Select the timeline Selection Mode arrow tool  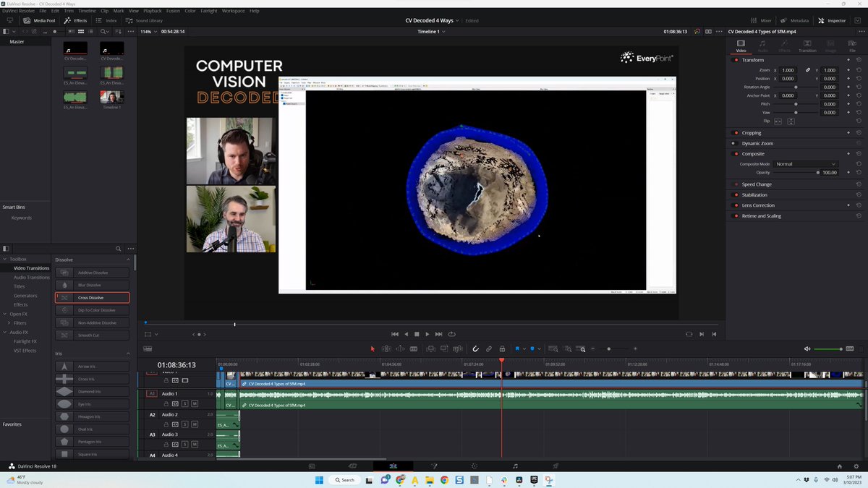[x=373, y=348]
